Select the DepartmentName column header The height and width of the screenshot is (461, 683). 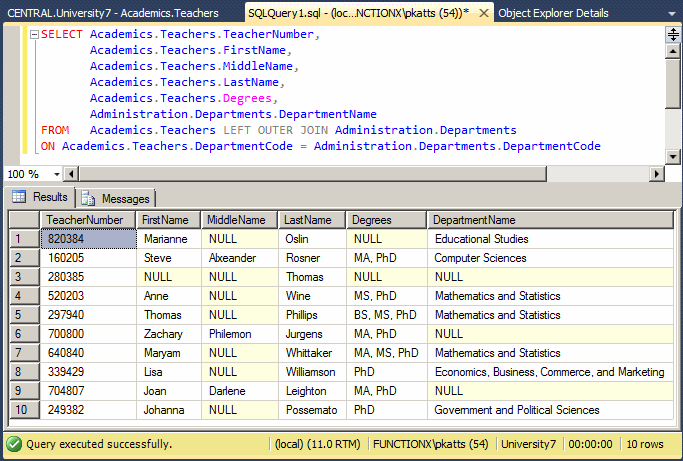pos(550,220)
